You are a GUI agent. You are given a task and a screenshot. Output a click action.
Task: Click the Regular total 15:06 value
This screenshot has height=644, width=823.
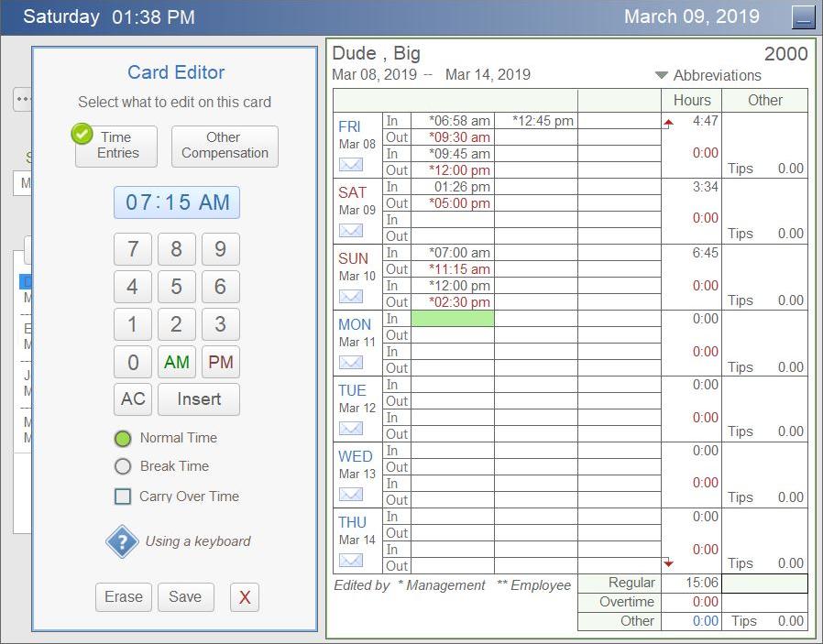tap(702, 583)
